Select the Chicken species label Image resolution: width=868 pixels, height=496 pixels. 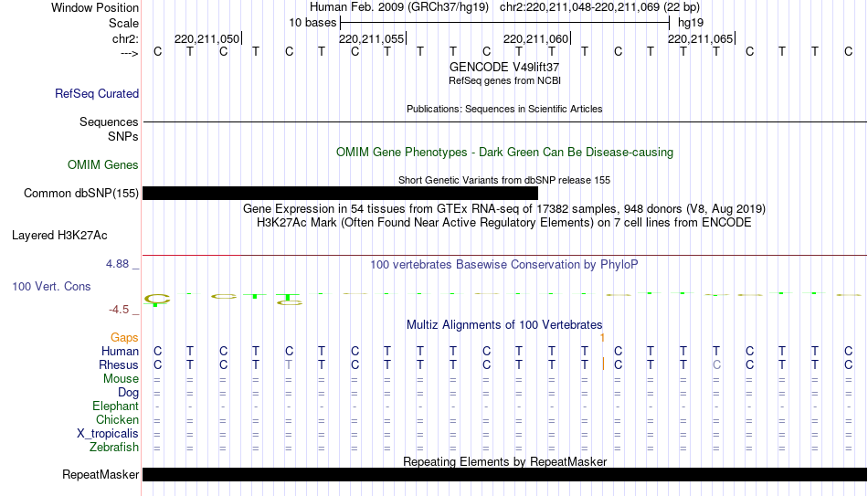click(117, 420)
